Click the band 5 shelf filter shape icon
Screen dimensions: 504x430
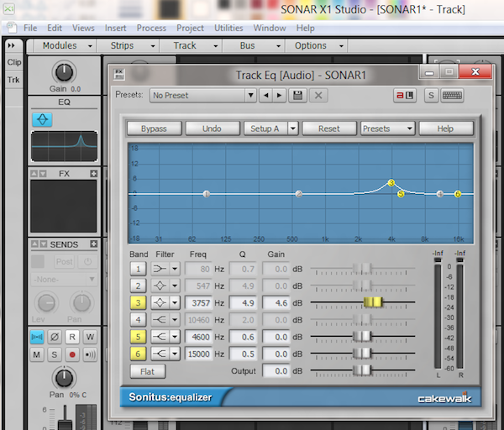(160, 337)
